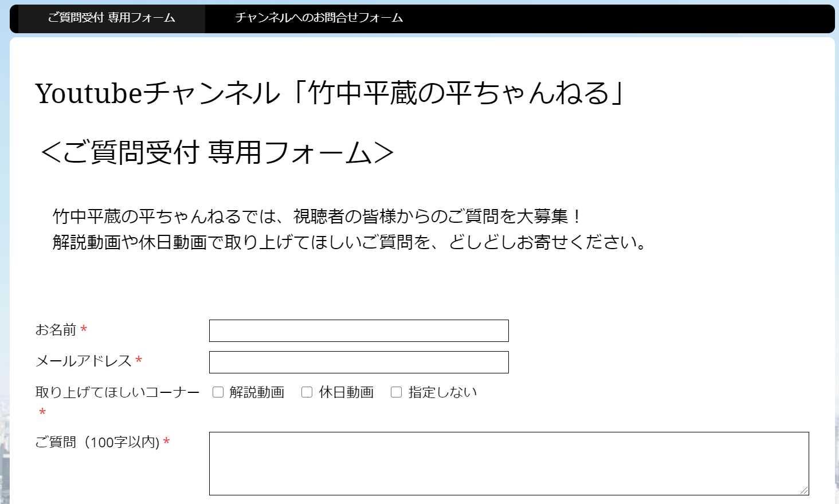Click the 休日動画 option label text
The image size is (839, 504).
346,392
